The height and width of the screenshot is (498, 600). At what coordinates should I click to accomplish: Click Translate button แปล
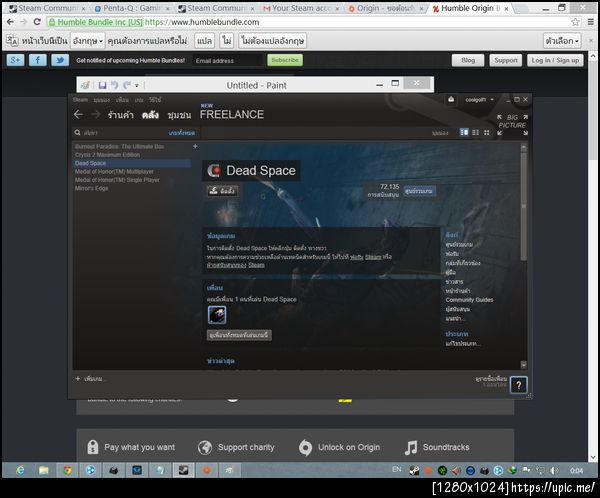click(204, 41)
